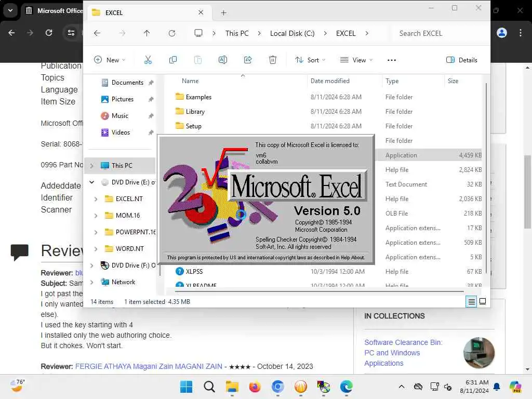
Task: Open browser profile avatar icon
Action: [501, 33]
